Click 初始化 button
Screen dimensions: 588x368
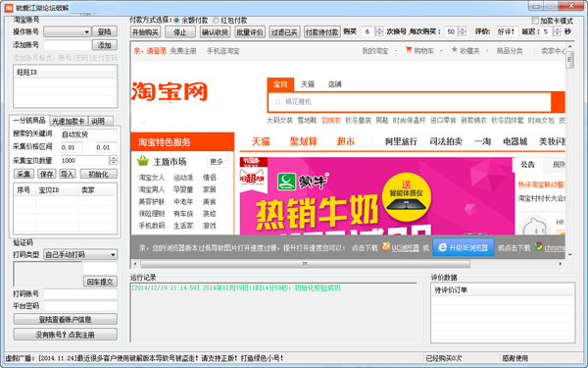point(98,174)
